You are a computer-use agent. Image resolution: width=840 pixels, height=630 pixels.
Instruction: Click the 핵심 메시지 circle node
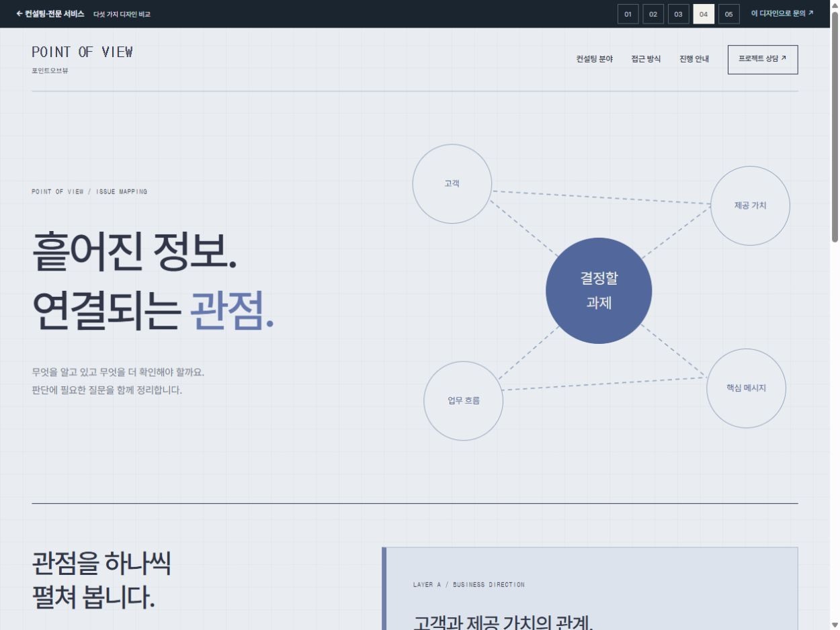click(746, 388)
